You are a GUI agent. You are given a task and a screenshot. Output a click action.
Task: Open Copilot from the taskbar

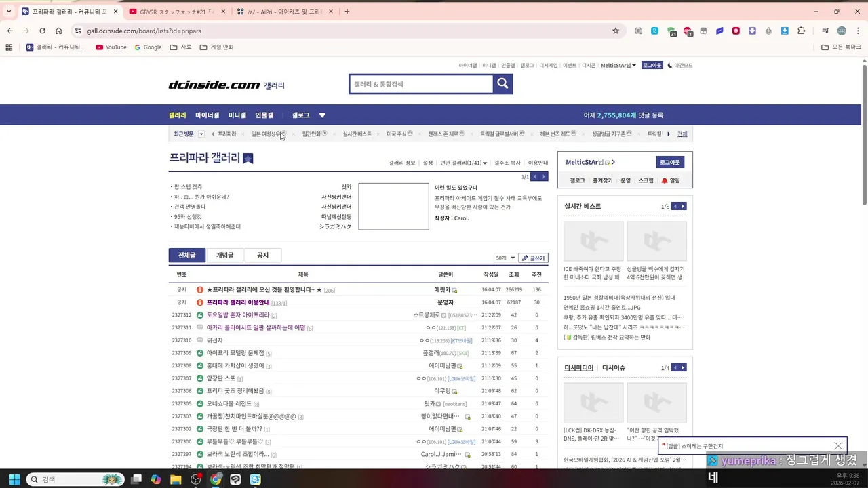click(x=156, y=479)
